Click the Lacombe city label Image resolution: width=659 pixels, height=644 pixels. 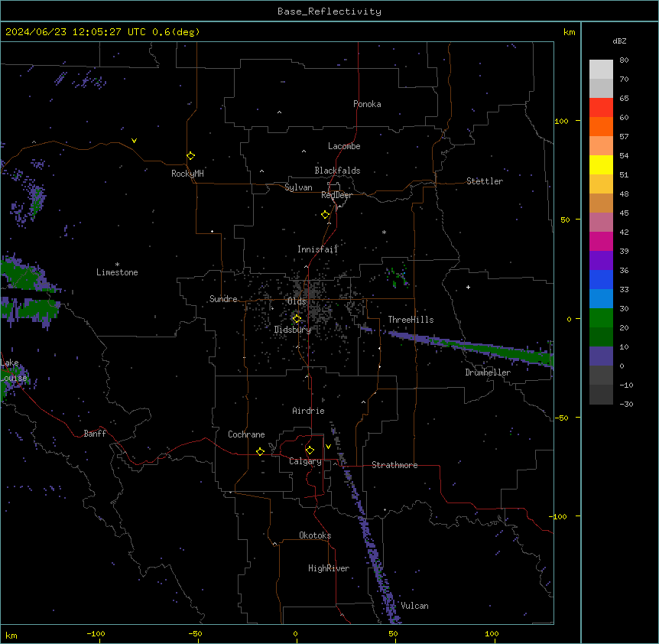(344, 146)
